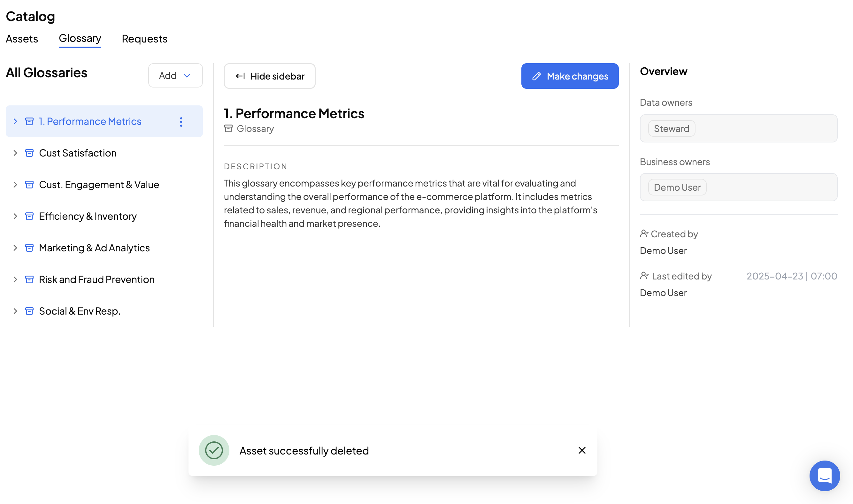Click the chat support bubble icon
The height and width of the screenshot is (504, 853).
825,476
